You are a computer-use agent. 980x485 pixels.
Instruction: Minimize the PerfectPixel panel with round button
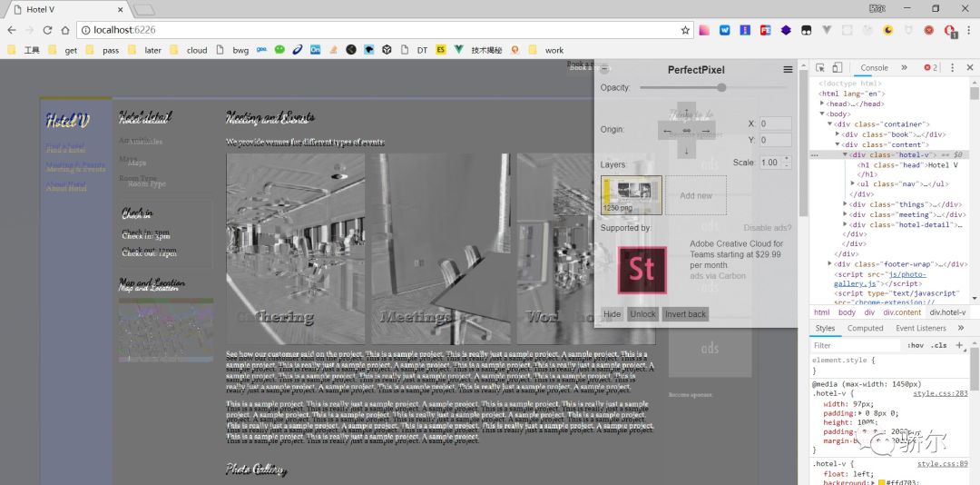(x=604, y=69)
